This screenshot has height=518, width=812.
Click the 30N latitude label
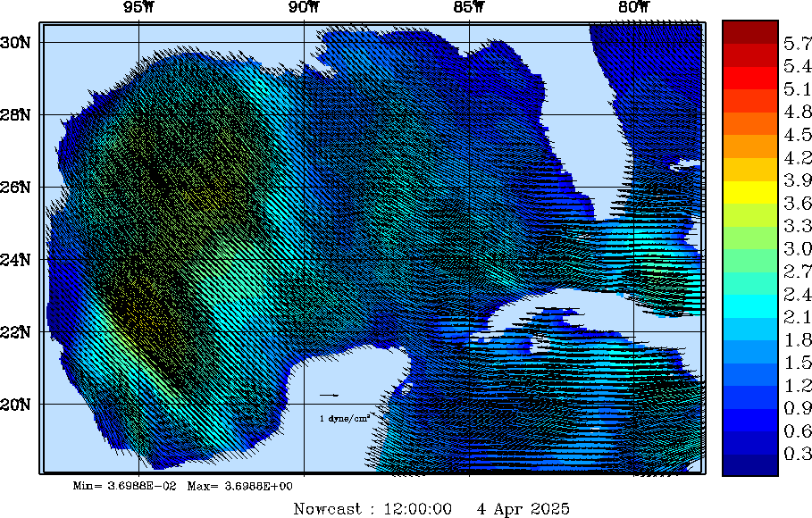tap(15, 43)
